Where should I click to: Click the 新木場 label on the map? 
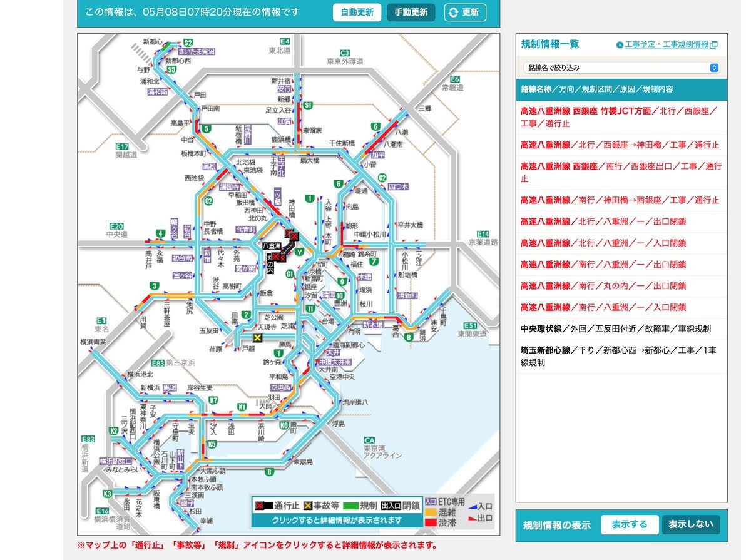click(374, 325)
